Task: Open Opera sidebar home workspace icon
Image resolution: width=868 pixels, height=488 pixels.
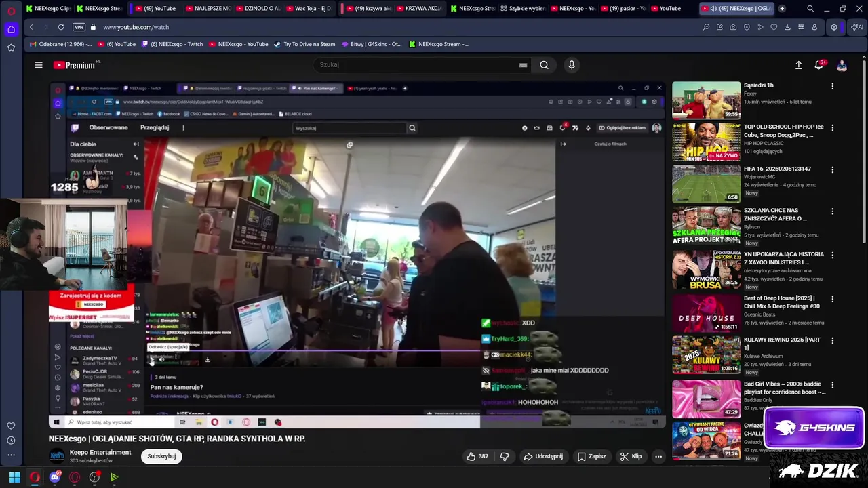Action: pyautogui.click(x=11, y=29)
